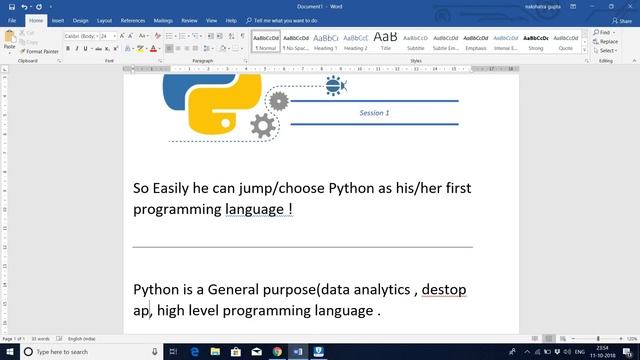Open Microsoft Edge from the taskbar
Image resolution: width=640 pixels, height=360 pixels.
(x=195, y=352)
